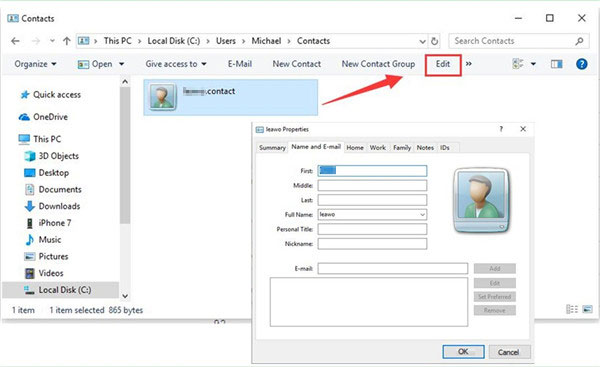Change view layout icon
The image size is (600, 367).
coord(518,64)
